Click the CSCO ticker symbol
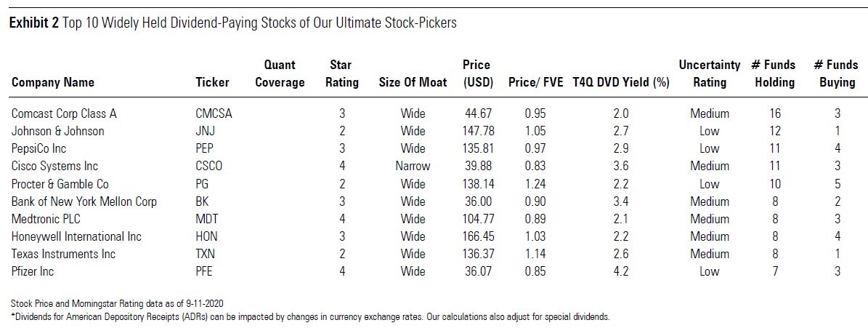Screen dimensions: 868x336 point(209,166)
